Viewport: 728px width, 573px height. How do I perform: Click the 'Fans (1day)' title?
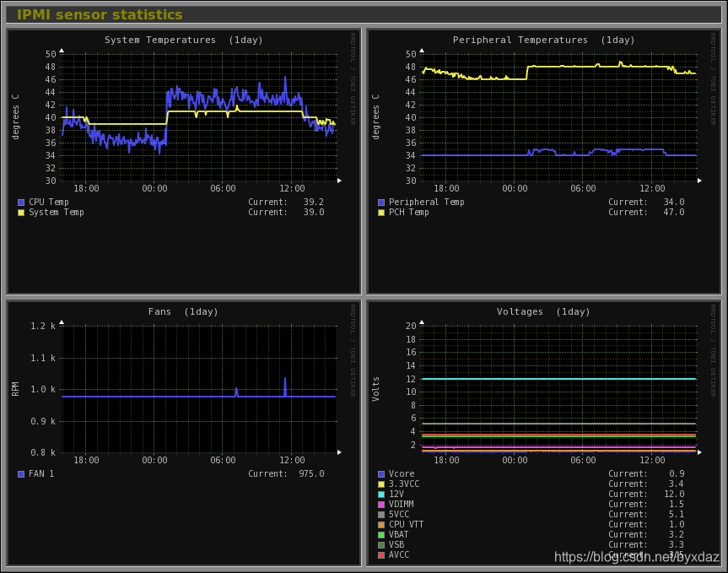(183, 311)
